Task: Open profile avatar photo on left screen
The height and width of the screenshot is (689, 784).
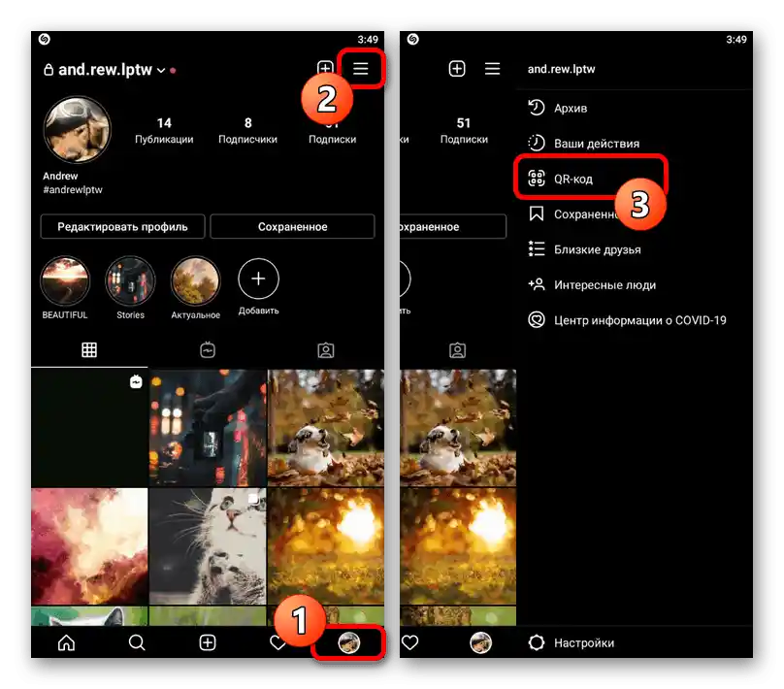Action: click(77, 129)
